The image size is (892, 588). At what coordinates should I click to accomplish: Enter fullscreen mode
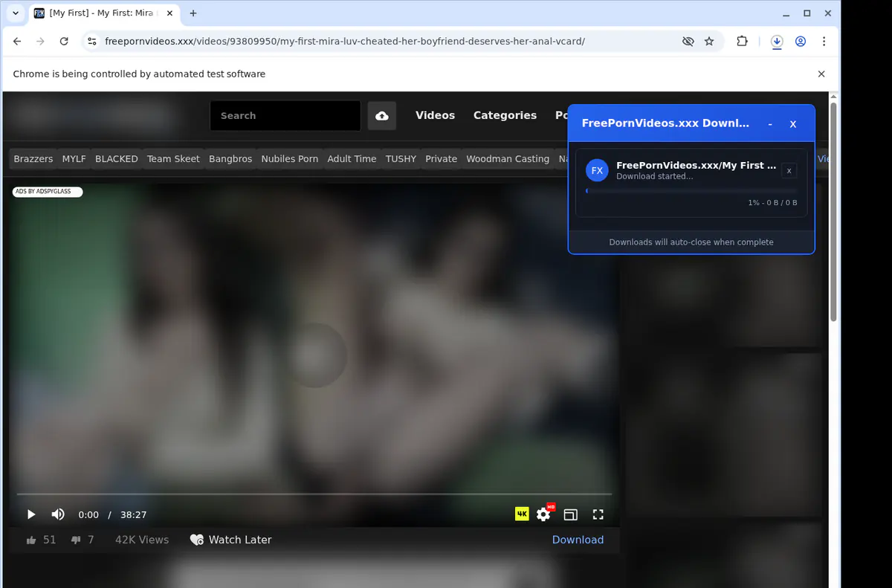coord(598,514)
